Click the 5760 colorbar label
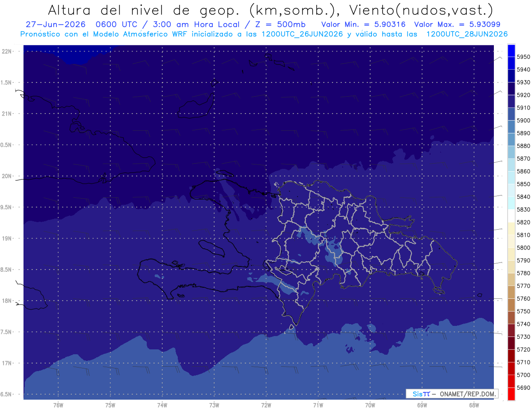532x411 pixels. 524,299
